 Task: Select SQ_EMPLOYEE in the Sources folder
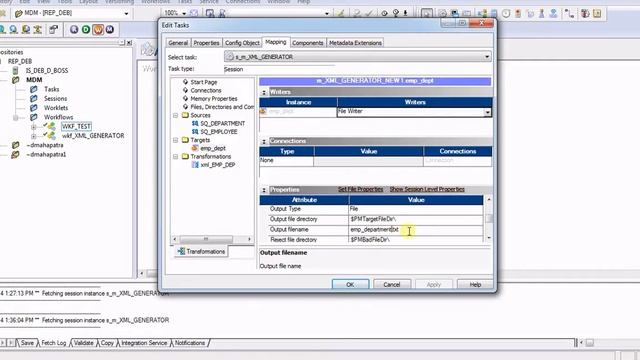[218, 132]
